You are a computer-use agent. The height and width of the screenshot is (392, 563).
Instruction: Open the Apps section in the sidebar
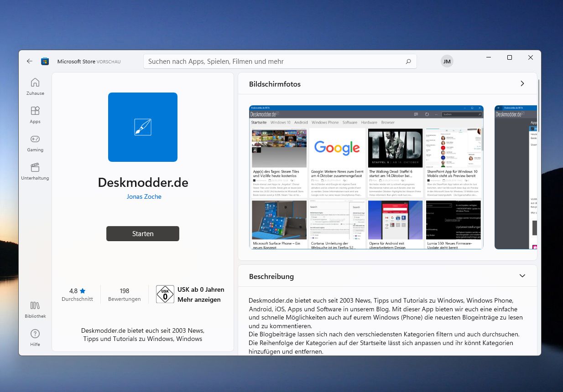click(x=35, y=115)
